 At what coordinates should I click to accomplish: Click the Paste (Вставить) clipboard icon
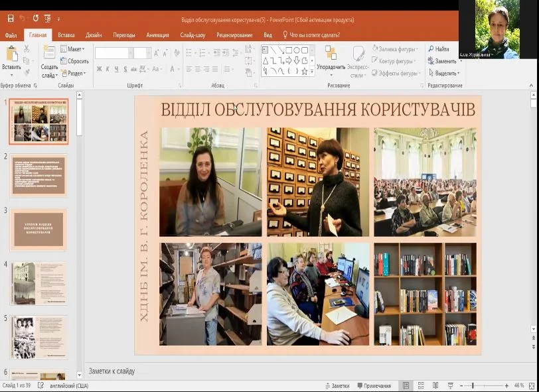pos(11,54)
